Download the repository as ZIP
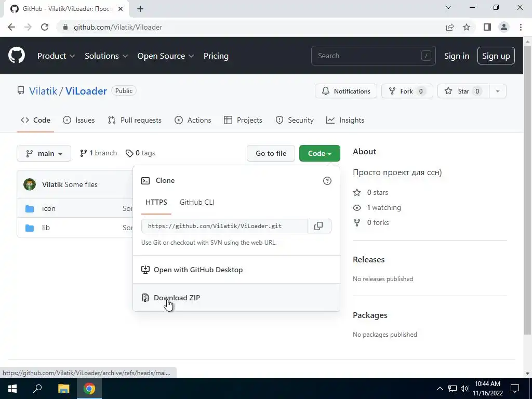 click(236, 298)
